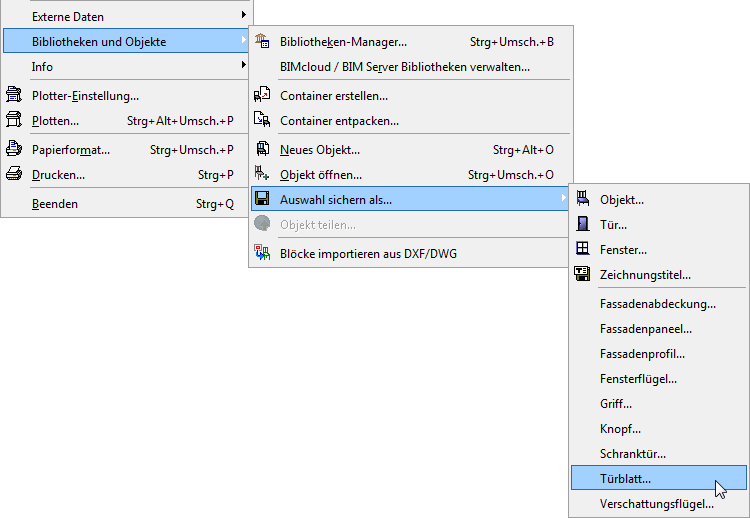Click the Plotter-Einstellung icon

pyautogui.click(x=14, y=96)
